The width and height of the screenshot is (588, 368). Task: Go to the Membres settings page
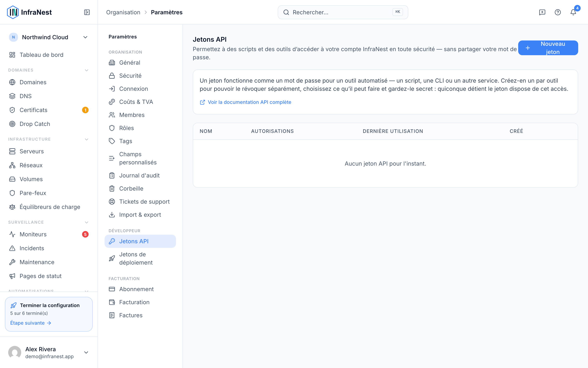click(x=140, y=115)
